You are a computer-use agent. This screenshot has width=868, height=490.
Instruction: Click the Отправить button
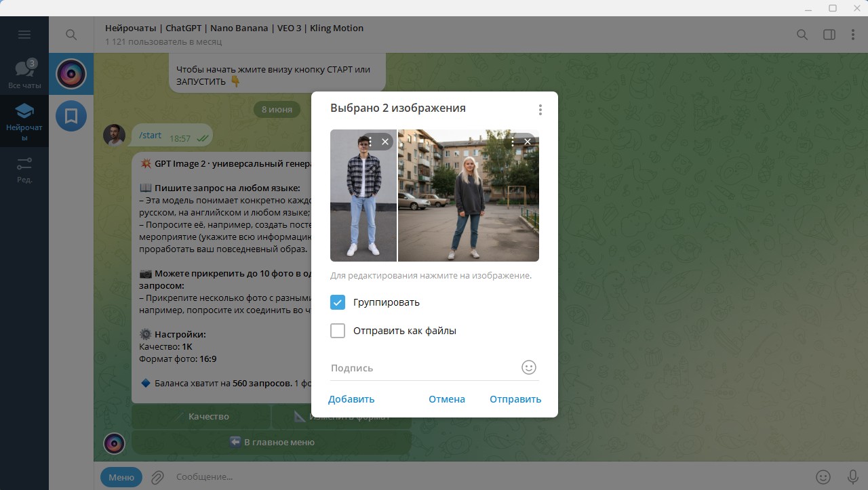click(x=515, y=399)
